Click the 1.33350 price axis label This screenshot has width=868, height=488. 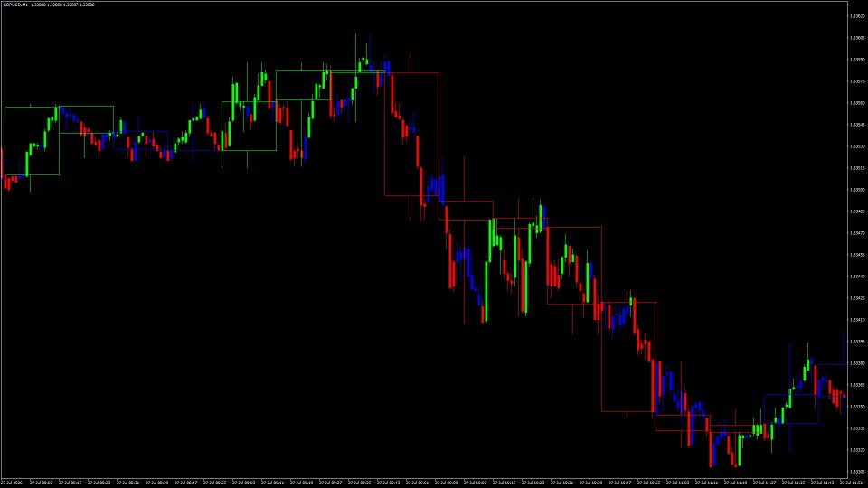857,406
